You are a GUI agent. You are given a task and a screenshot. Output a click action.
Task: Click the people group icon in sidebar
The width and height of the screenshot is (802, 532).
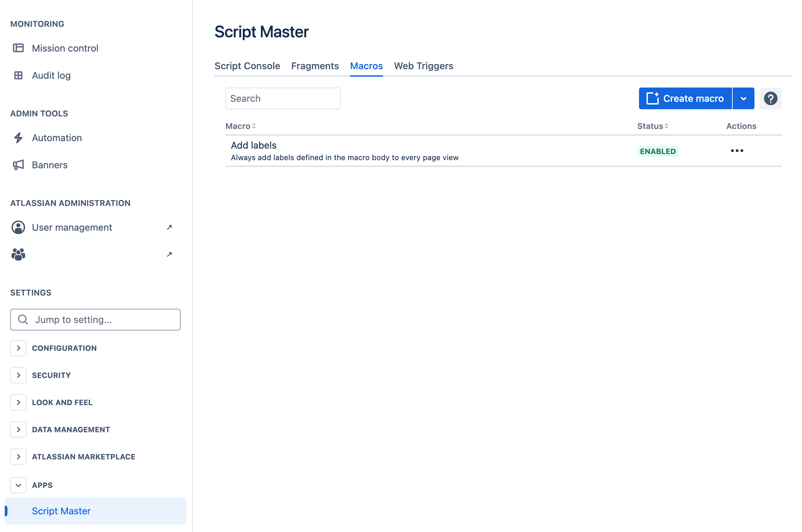(x=18, y=254)
